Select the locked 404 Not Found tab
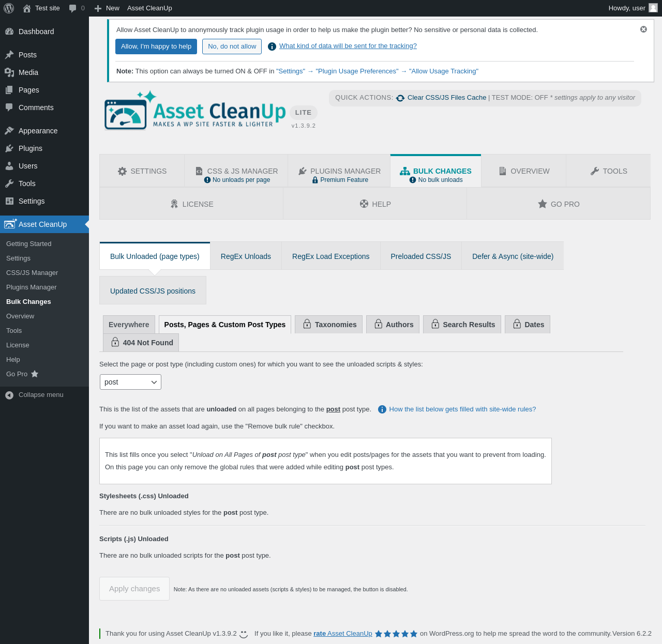The image size is (662, 644). [141, 343]
